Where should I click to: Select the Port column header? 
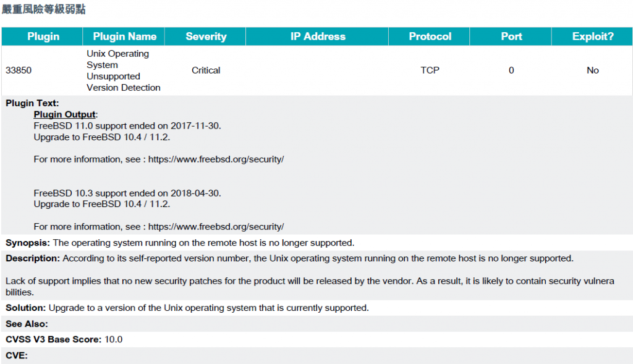pyautogui.click(x=511, y=36)
